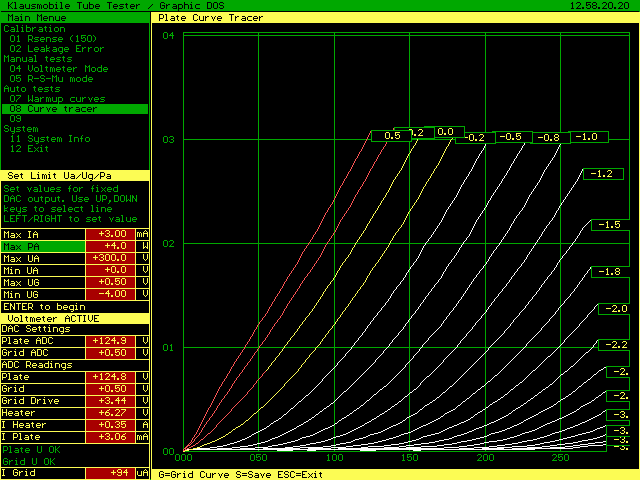Click the -0.8 curve label

[x=549, y=138]
